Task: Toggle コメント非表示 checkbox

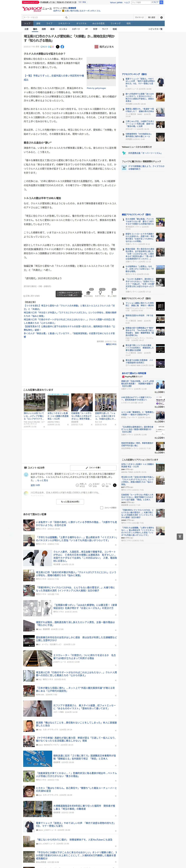Action: [102, 508]
